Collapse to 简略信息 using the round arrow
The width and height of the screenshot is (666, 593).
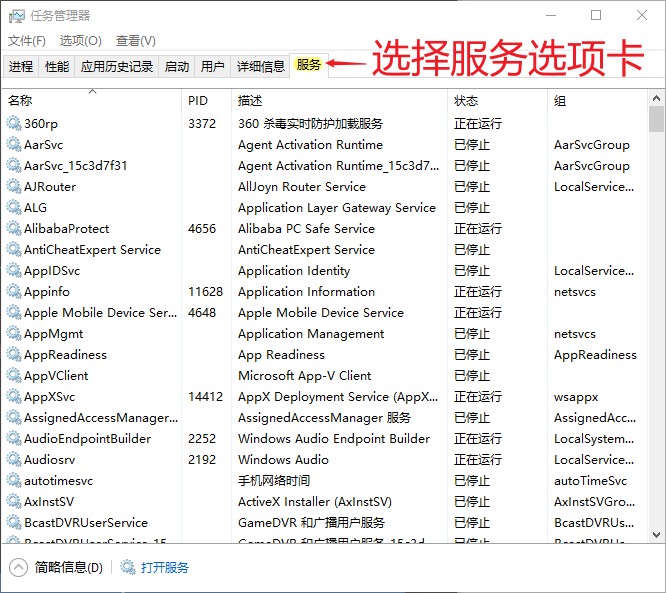tap(18, 567)
